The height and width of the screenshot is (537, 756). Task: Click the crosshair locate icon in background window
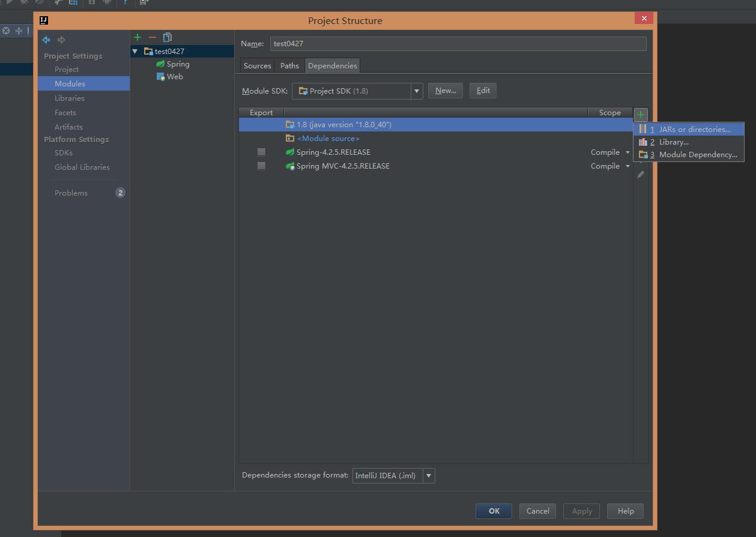(x=6, y=31)
